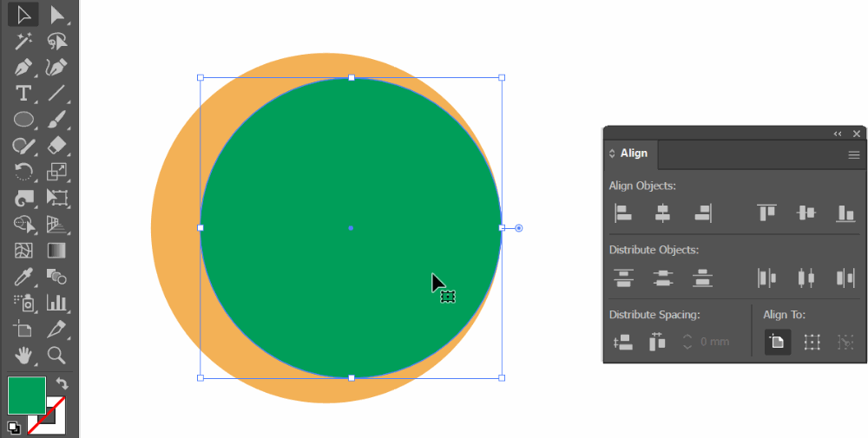Screen dimensions: 868x438
Task: Toggle Align to Key Object option
Action: pyautogui.click(x=845, y=343)
